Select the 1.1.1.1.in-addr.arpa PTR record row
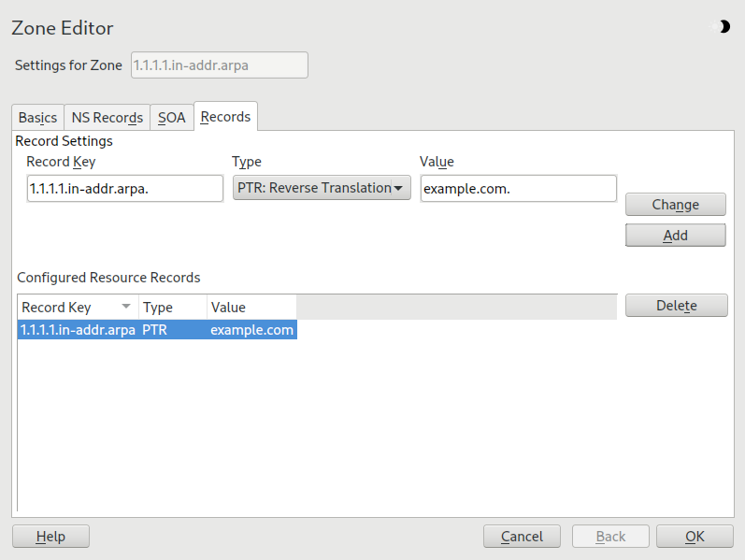The image size is (745, 560). pos(157,330)
